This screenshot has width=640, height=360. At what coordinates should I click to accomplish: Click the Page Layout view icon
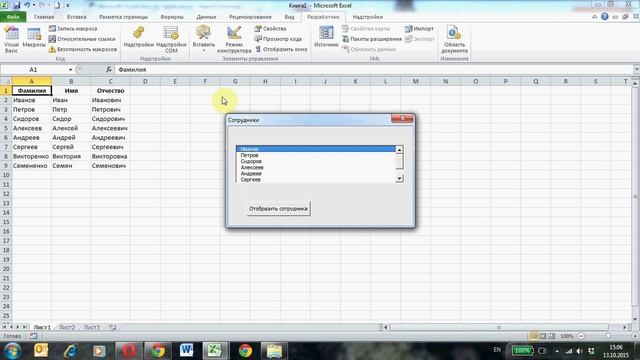(x=542, y=336)
